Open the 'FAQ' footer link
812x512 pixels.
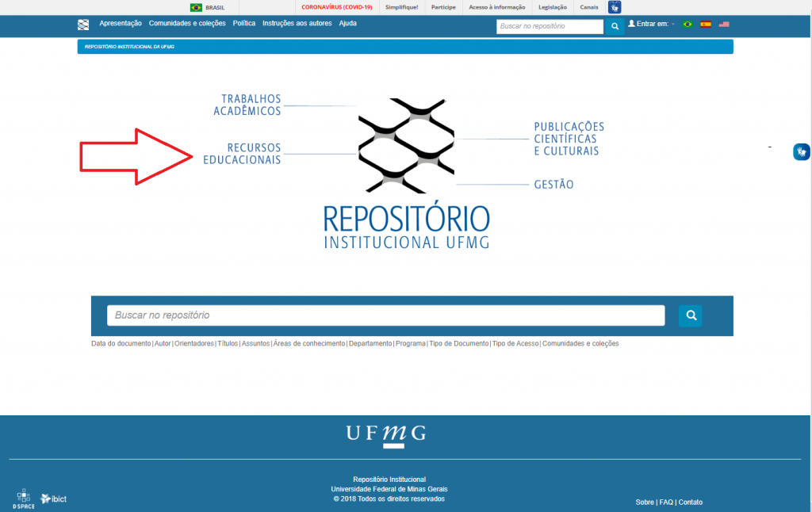[x=665, y=502]
